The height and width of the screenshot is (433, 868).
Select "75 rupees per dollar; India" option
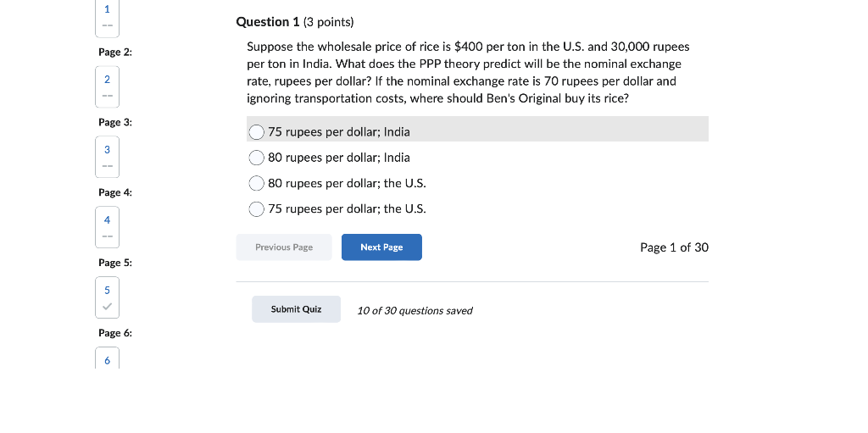[257, 132]
